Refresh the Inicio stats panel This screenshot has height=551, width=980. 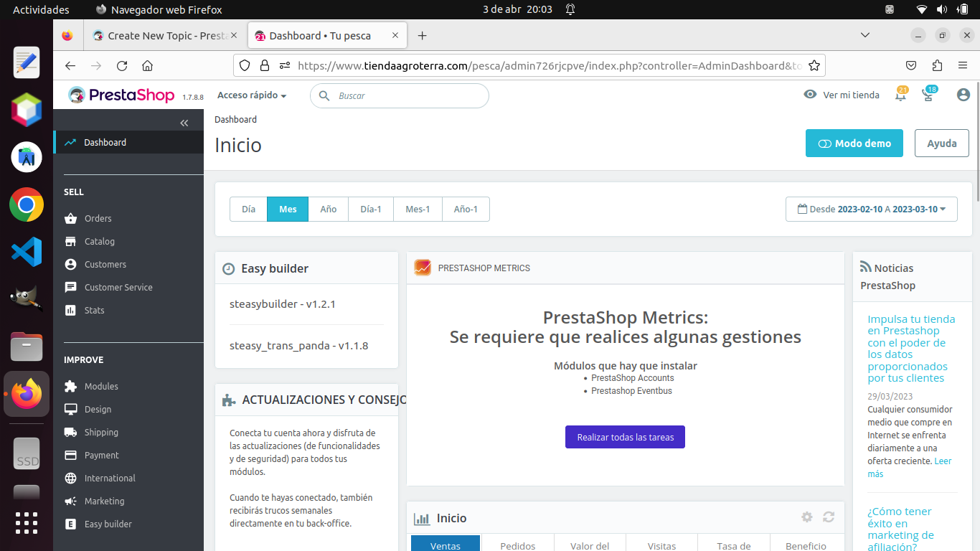(829, 517)
